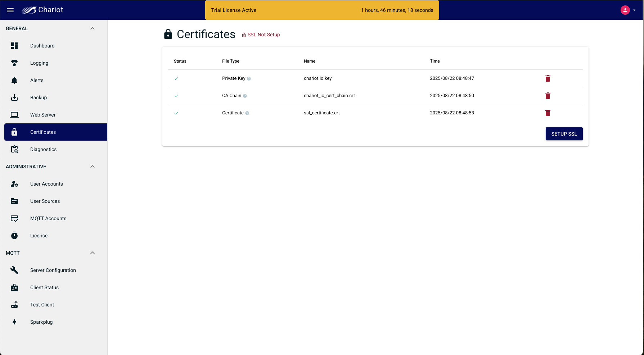
Task: Delete the chariot_io_cert_chain.crt CA chain file
Action: click(x=548, y=96)
